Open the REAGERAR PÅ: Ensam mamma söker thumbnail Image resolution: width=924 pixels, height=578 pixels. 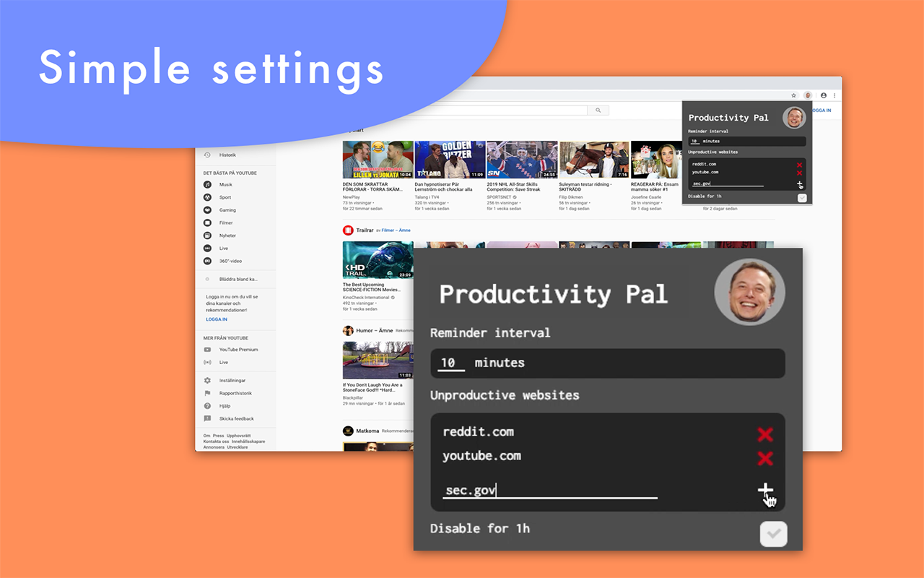pos(656,160)
